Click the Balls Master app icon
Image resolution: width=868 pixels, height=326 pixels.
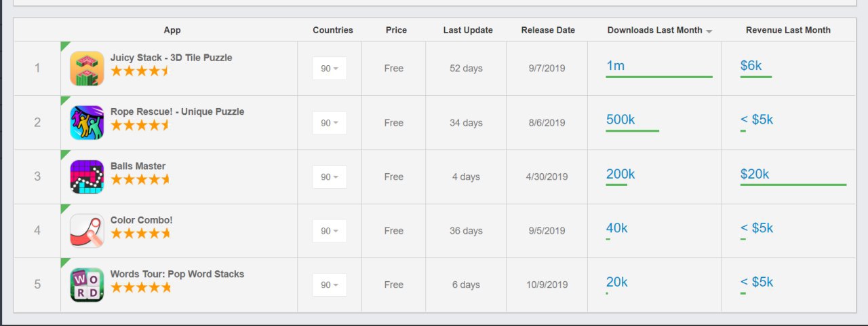[87, 177]
